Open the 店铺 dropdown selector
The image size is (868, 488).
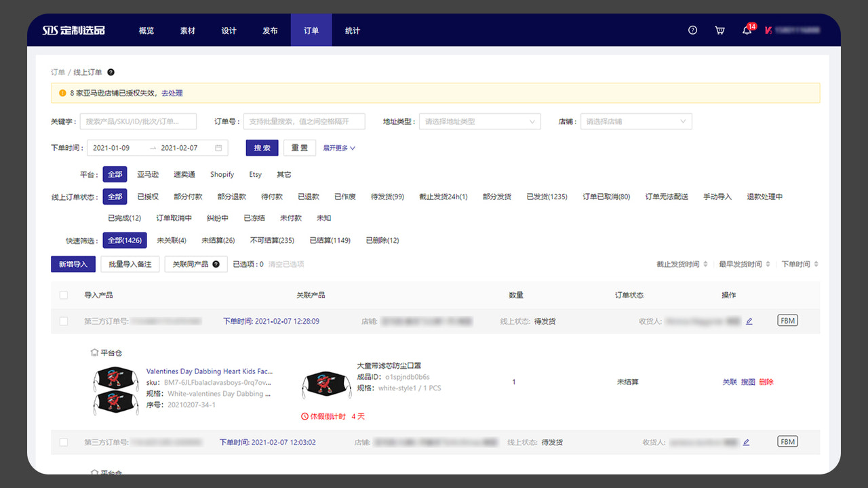pyautogui.click(x=635, y=121)
